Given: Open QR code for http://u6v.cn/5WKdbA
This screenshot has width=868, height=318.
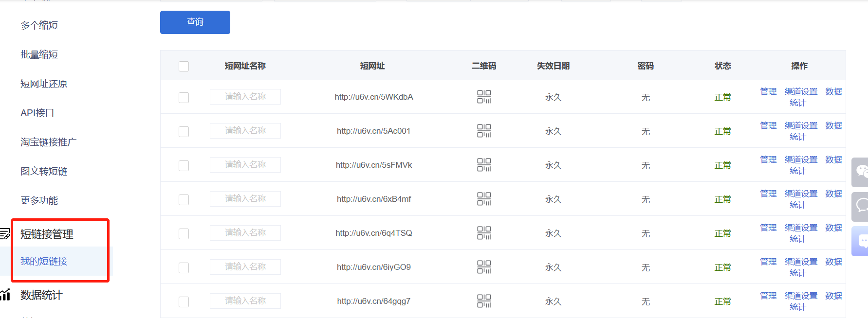Looking at the screenshot, I should coord(483,97).
